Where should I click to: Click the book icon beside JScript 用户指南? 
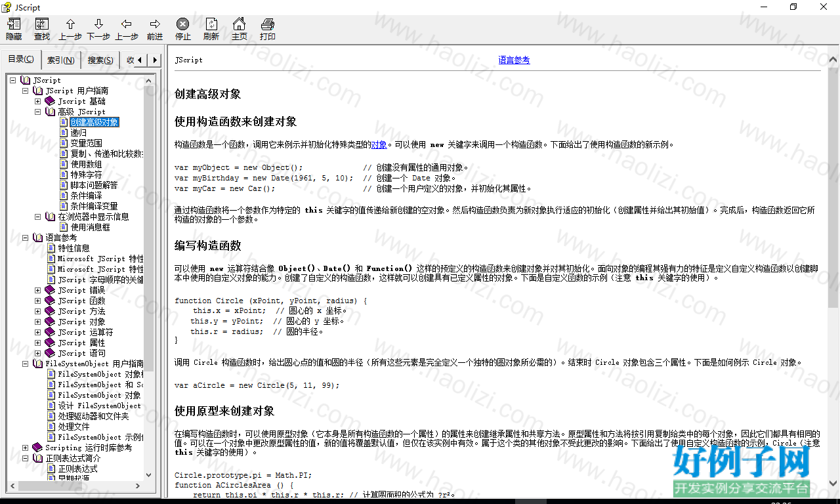coord(37,91)
